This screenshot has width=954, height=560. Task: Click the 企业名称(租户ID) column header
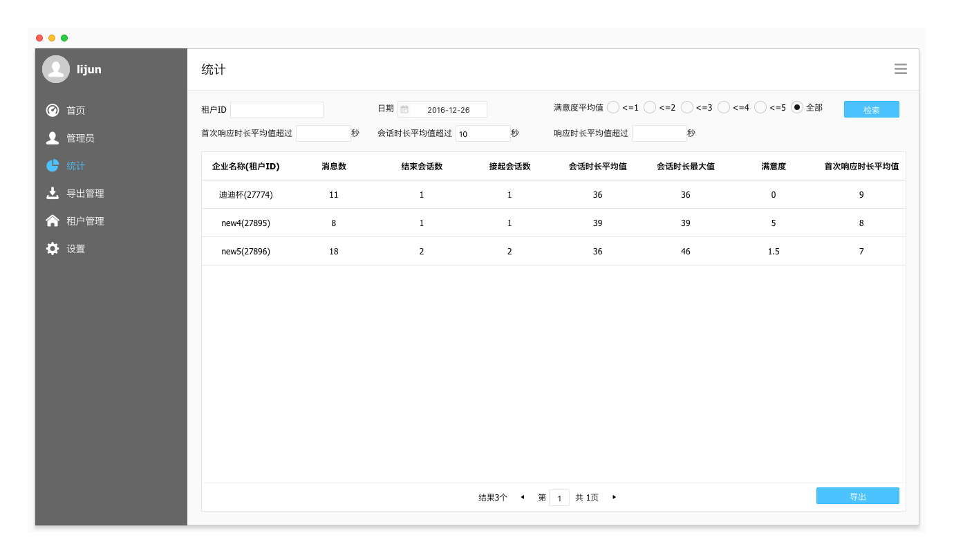(x=246, y=167)
